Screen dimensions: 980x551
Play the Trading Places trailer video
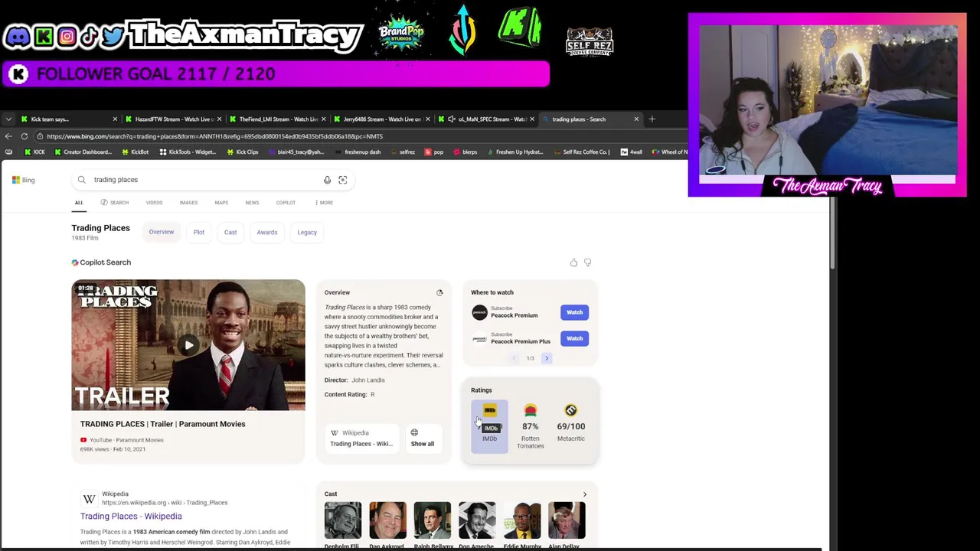tap(188, 345)
